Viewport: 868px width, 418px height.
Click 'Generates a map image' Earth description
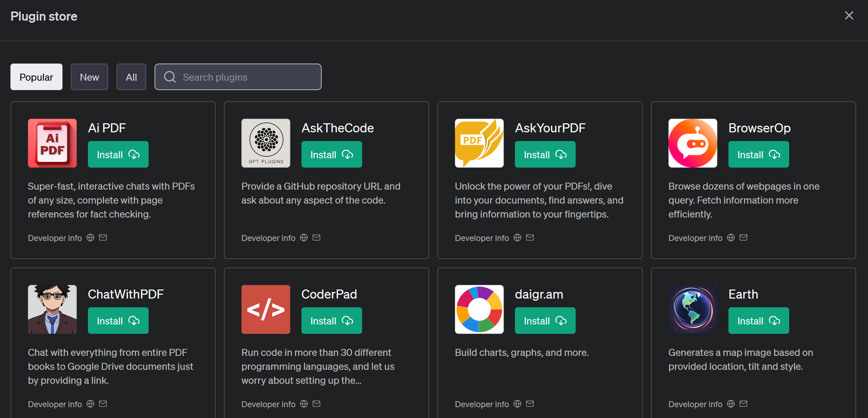click(741, 360)
